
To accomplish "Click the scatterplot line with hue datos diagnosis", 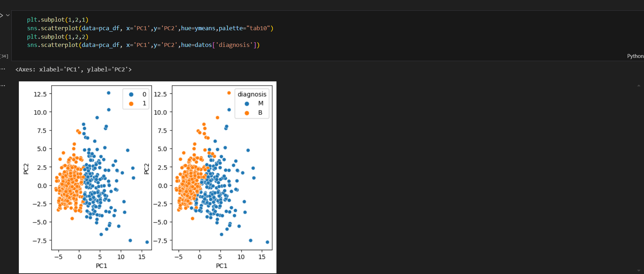I will [x=143, y=45].
